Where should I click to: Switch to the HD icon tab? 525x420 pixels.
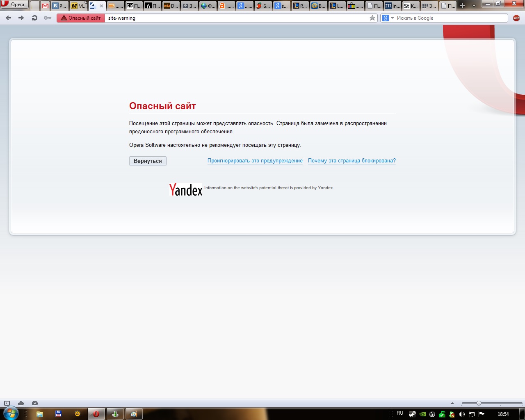(134, 6)
